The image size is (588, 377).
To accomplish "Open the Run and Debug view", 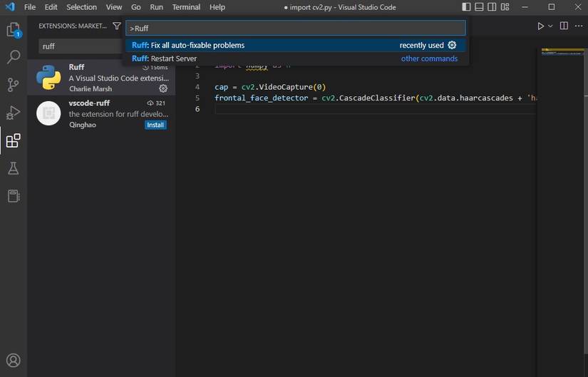I will coord(13,113).
